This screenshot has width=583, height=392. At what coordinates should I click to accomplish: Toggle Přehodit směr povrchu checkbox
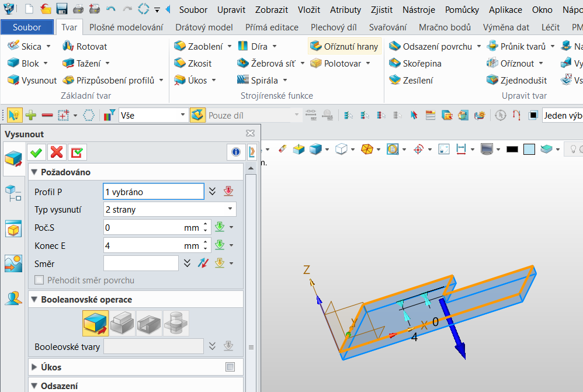pos(39,280)
